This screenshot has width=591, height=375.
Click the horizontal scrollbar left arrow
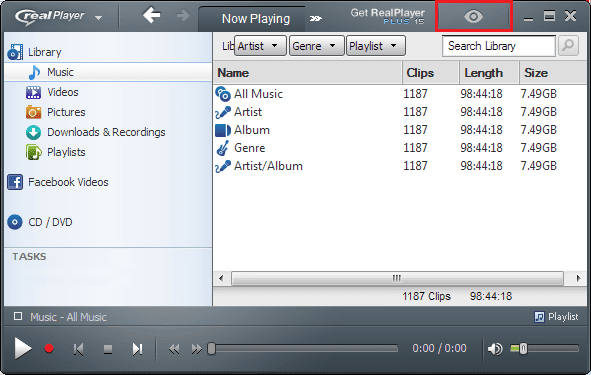221,279
